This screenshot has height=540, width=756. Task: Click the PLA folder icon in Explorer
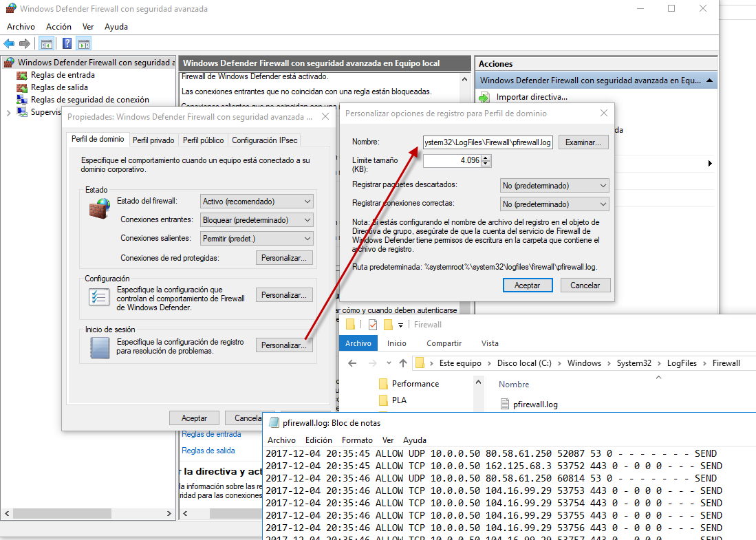[x=383, y=400]
